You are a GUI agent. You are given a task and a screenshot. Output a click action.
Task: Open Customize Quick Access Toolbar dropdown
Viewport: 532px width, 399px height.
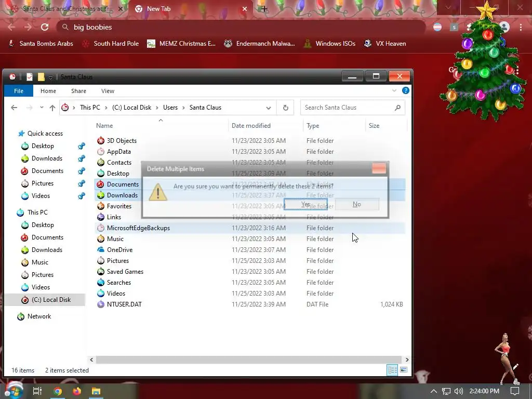point(50,77)
